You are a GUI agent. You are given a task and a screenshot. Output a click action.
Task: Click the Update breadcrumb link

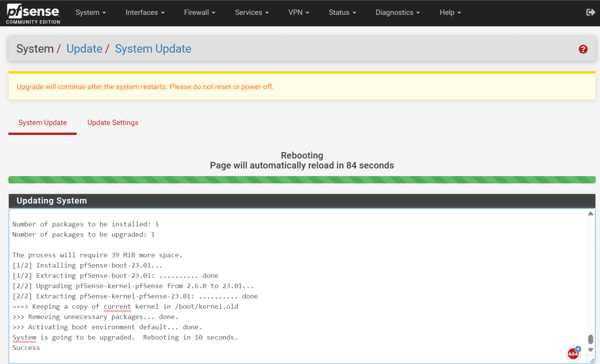click(84, 48)
